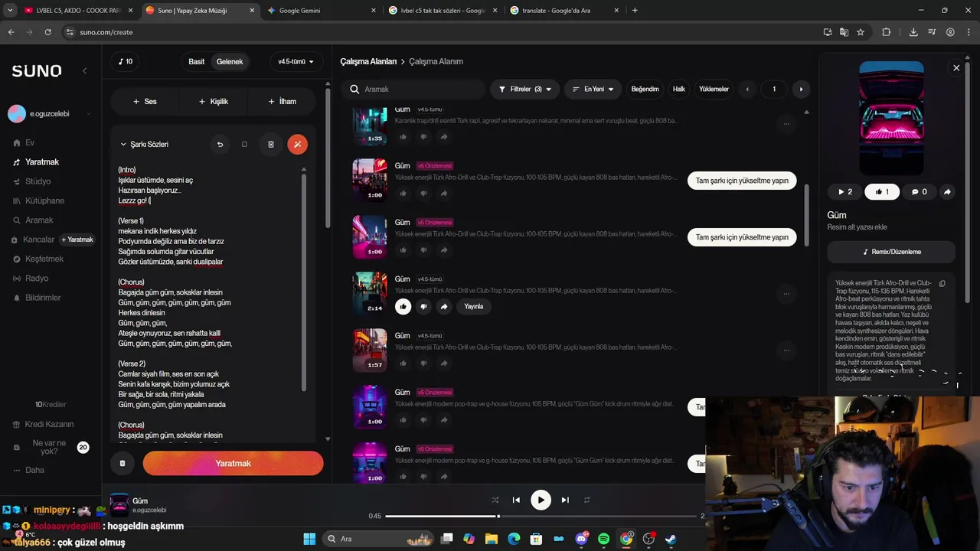Click the orange Yaratmak generate button
This screenshot has width=980, height=551.
pos(233,463)
